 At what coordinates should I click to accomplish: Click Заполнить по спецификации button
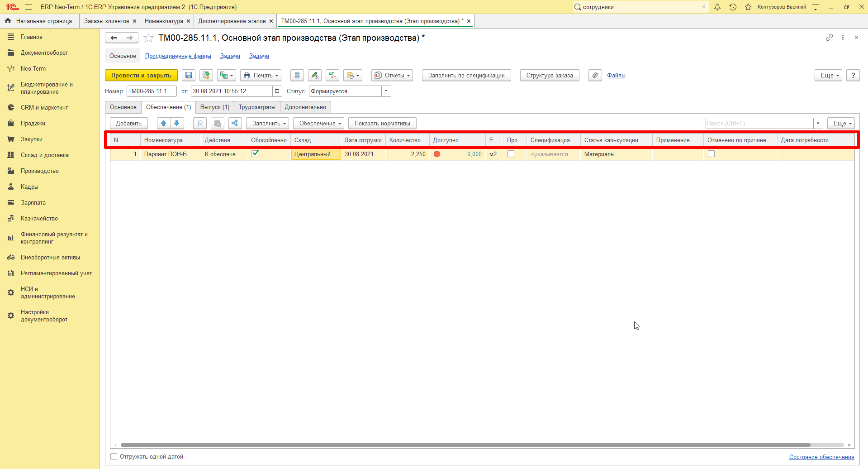click(466, 76)
